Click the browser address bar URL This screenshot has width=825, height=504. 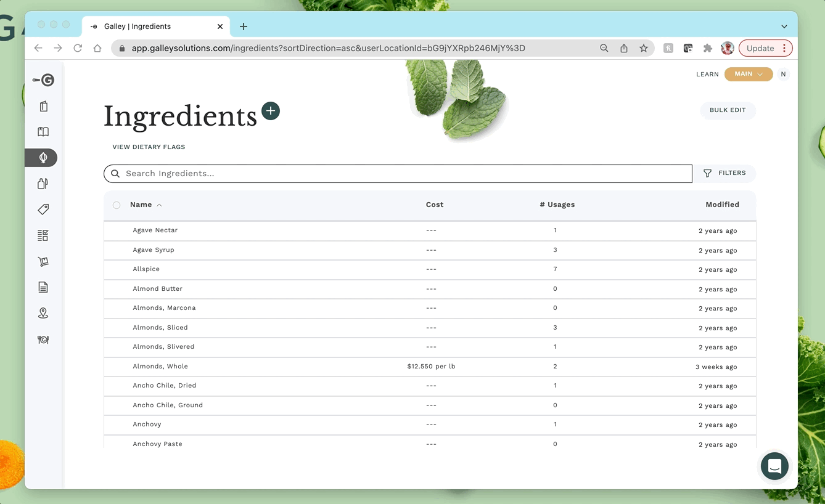(x=328, y=48)
